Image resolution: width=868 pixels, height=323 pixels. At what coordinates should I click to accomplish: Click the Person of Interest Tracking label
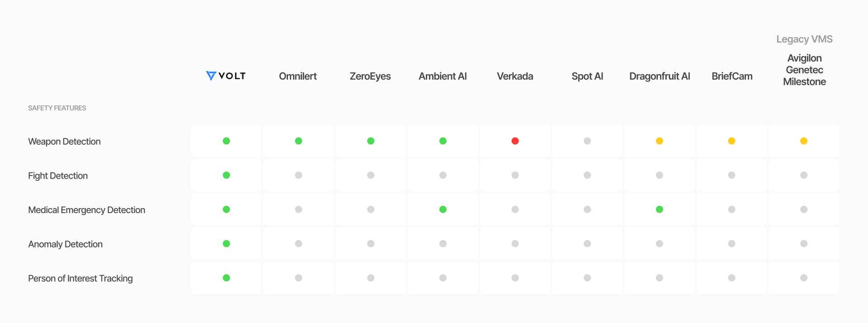(80, 279)
